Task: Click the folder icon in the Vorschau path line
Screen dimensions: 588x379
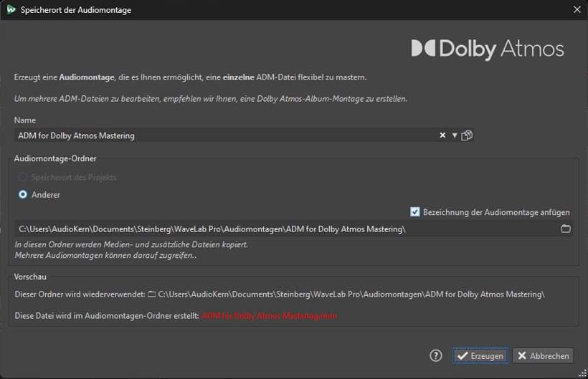Action: 151,294
